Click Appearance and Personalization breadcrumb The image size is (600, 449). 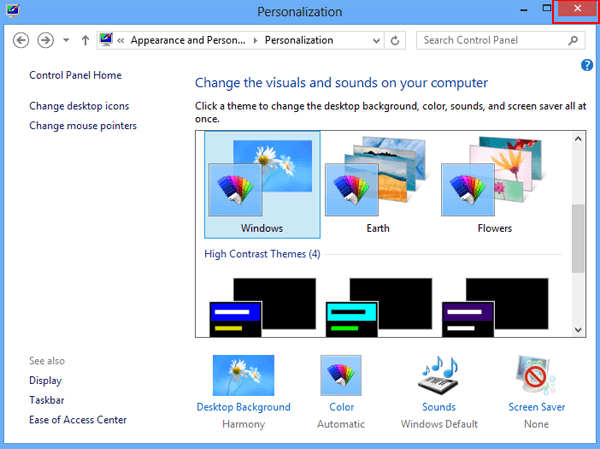188,40
